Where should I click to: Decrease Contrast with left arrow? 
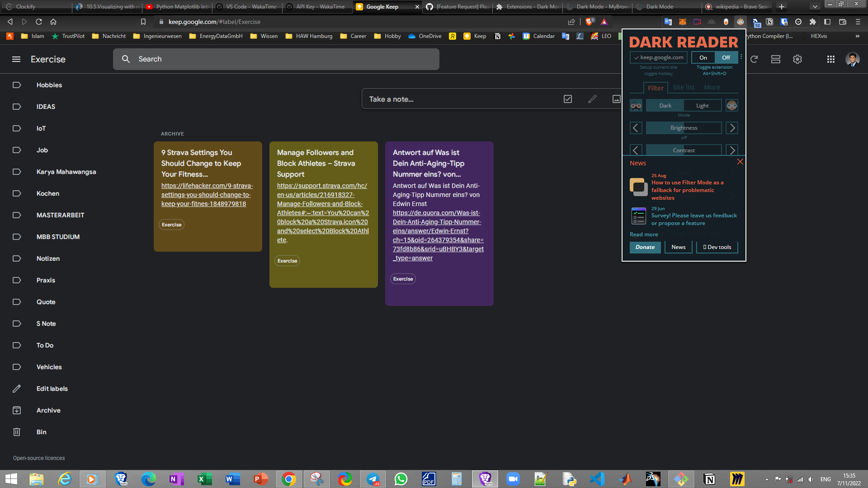click(636, 150)
